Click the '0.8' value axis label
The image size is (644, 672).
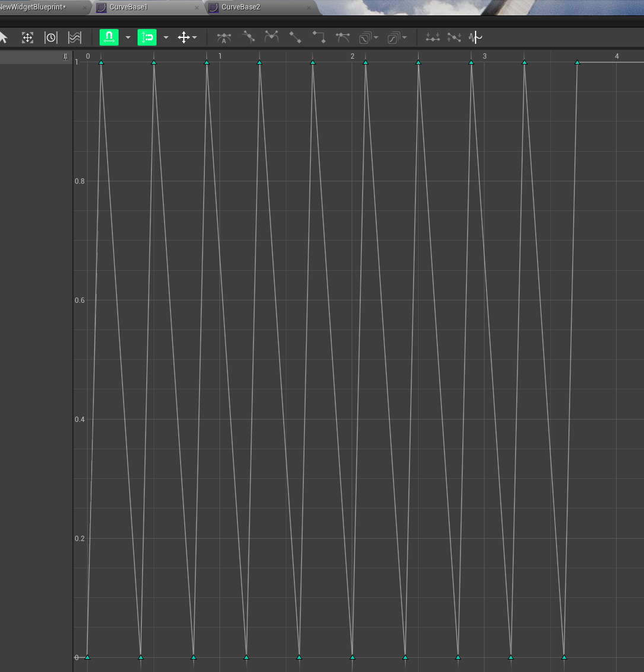click(79, 181)
